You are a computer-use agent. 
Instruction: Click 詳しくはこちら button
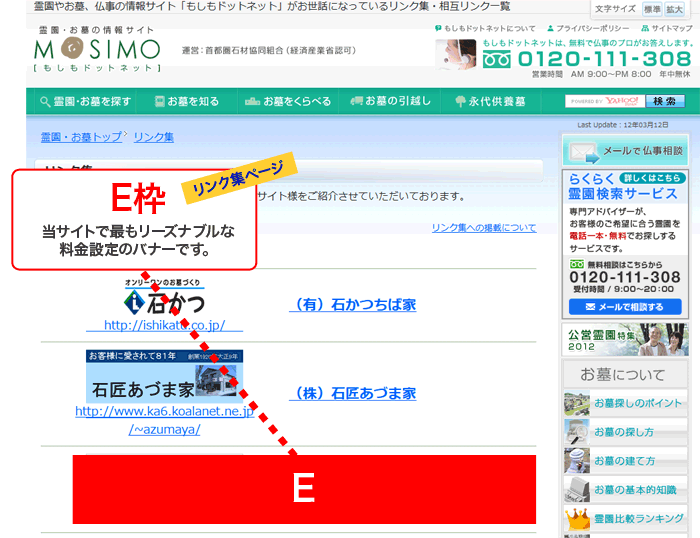click(652, 178)
